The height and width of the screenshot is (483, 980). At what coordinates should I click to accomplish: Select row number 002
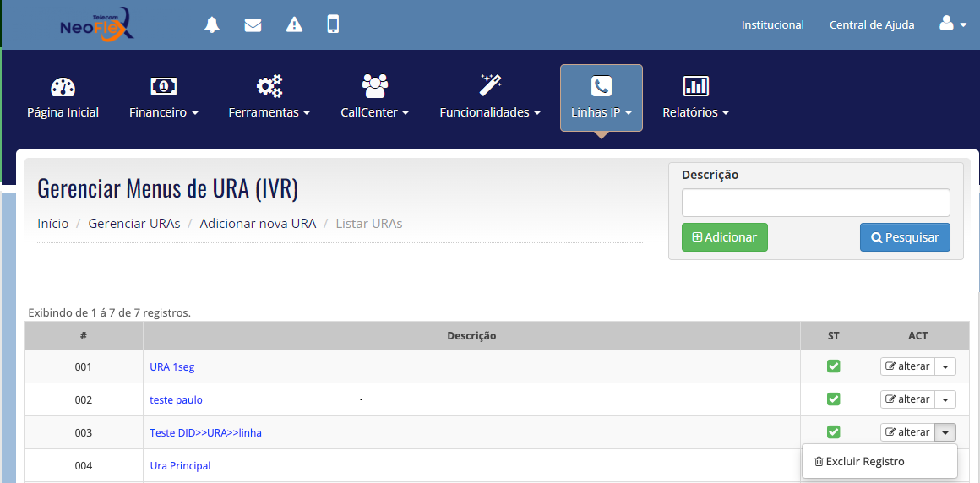tap(83, 400)
